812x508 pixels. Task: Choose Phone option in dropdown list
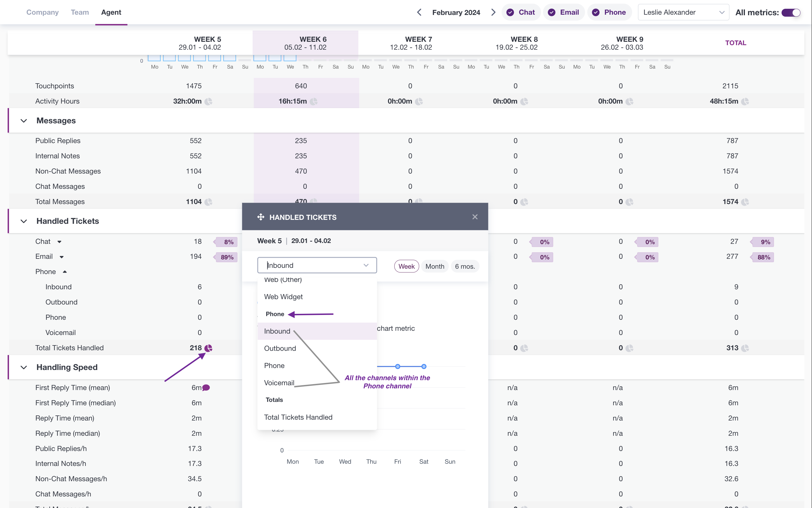click(317, 365)
